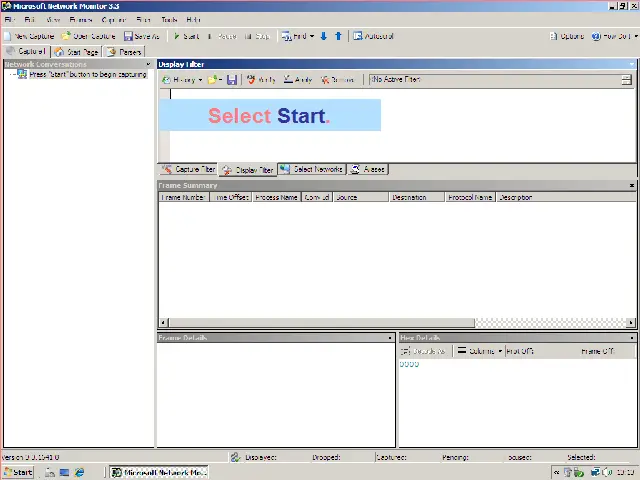640x480 pixels.
Task: Start capturing with the green Start button
Action: 187,36
